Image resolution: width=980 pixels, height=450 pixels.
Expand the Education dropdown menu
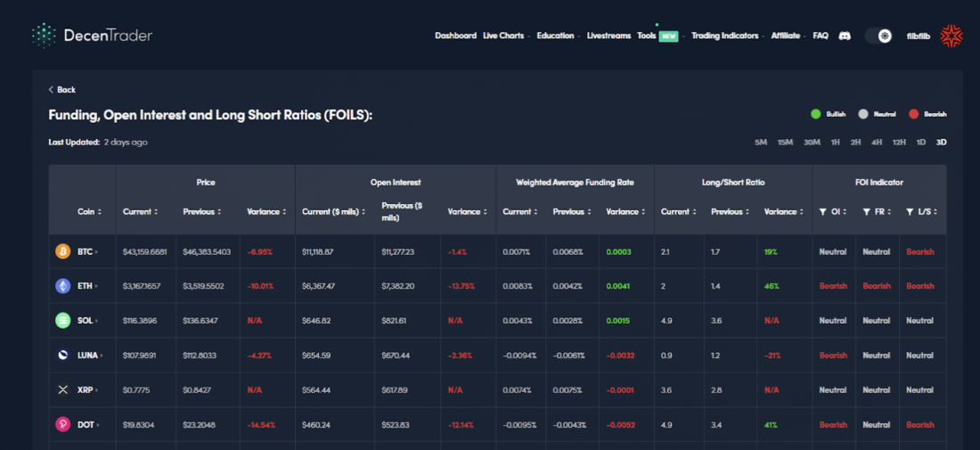(x=556, y=36)
